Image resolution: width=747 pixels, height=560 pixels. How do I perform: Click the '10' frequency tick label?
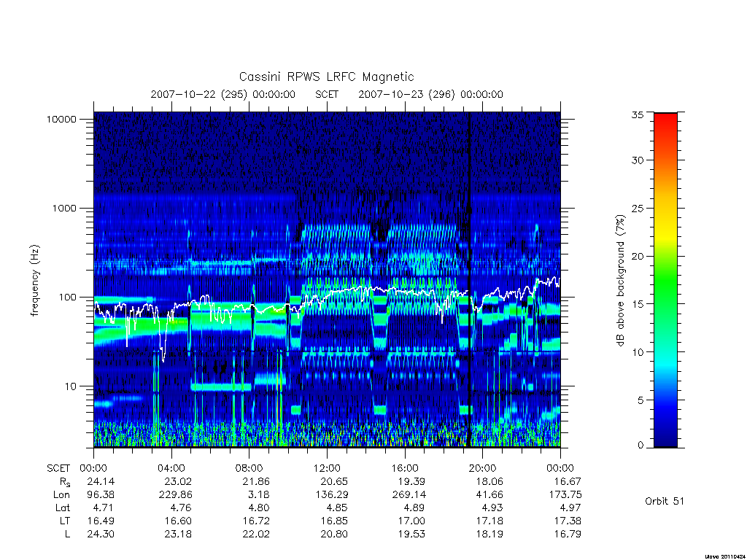click(71, 386)
